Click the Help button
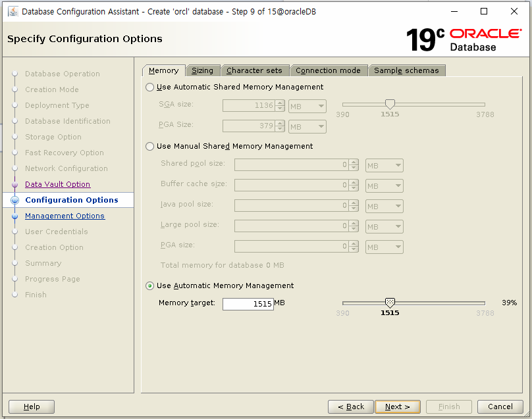 (32, 407)
